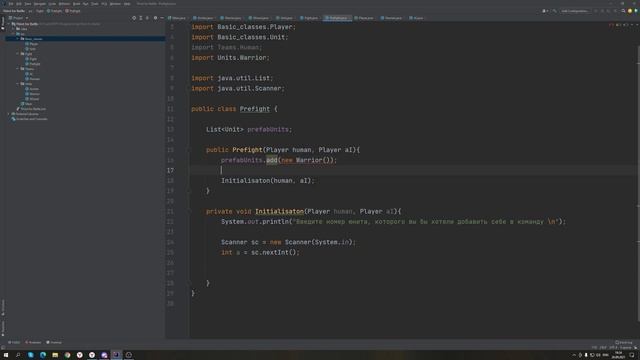This screenshot has width=640, height=360.
Task: Collapse the Fight package node
Action: point(18,54)
